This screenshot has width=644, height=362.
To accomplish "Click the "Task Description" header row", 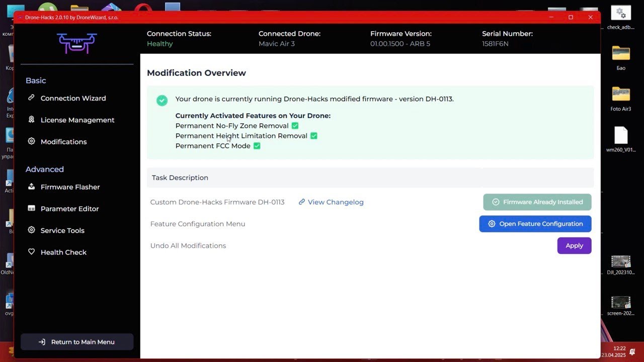I will click(370, 177).
